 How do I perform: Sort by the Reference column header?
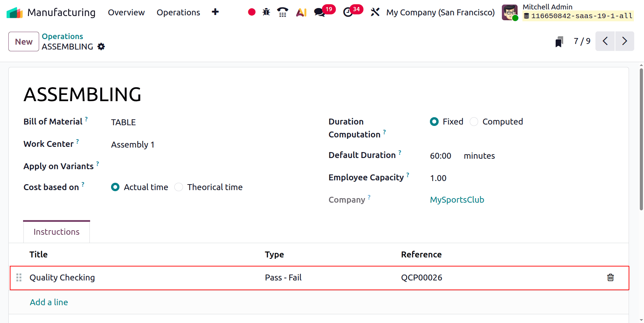click(x=421, y=254)
